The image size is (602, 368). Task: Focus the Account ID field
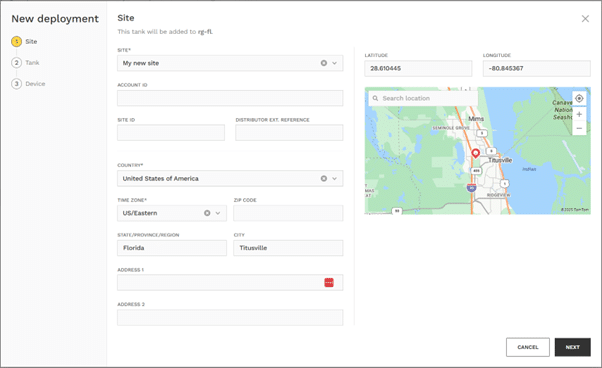point(230,98)
